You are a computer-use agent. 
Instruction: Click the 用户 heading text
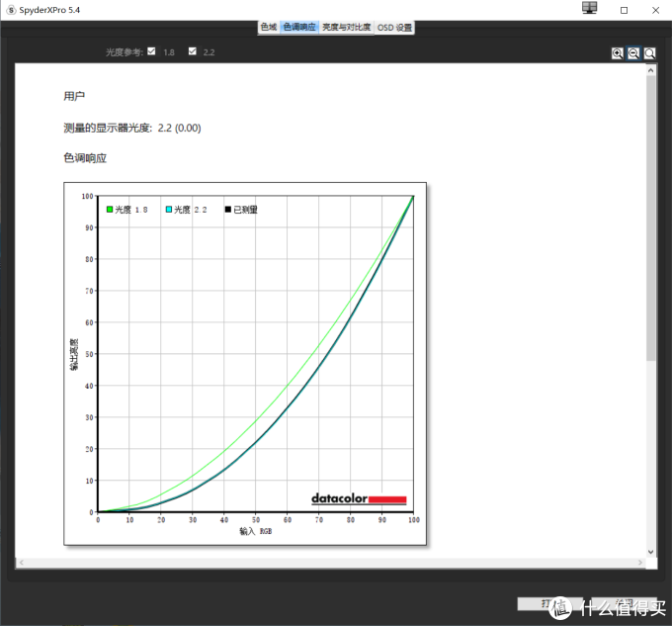click(x=74, y=96)
